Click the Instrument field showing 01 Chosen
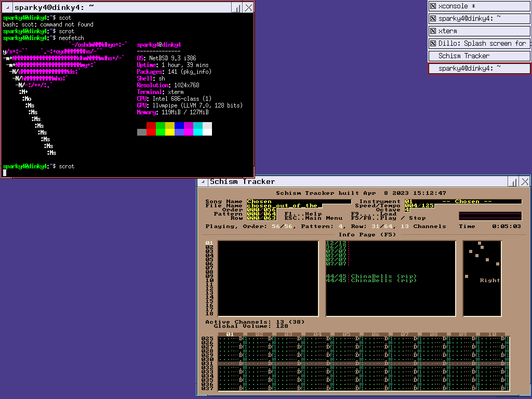532x399 pixels. tap(462, 202)
